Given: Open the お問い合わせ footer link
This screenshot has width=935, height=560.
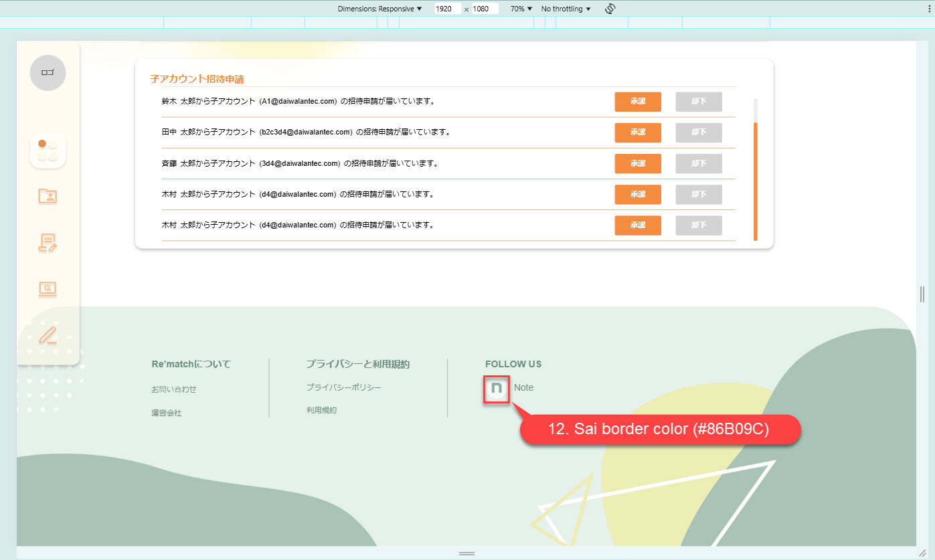Looking at the screenshot, I should pos(174,389).
